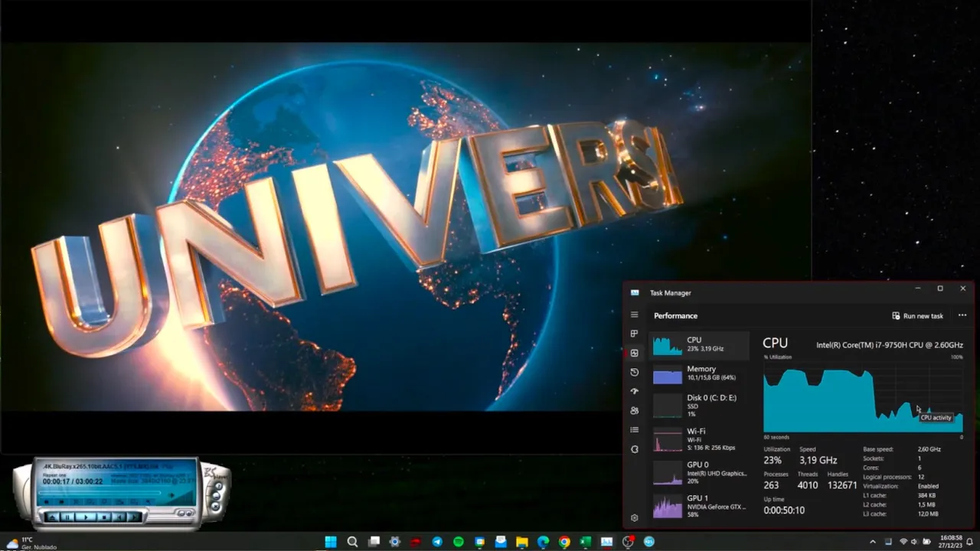Open File Explorer from the taskbar

coord(522,542)
